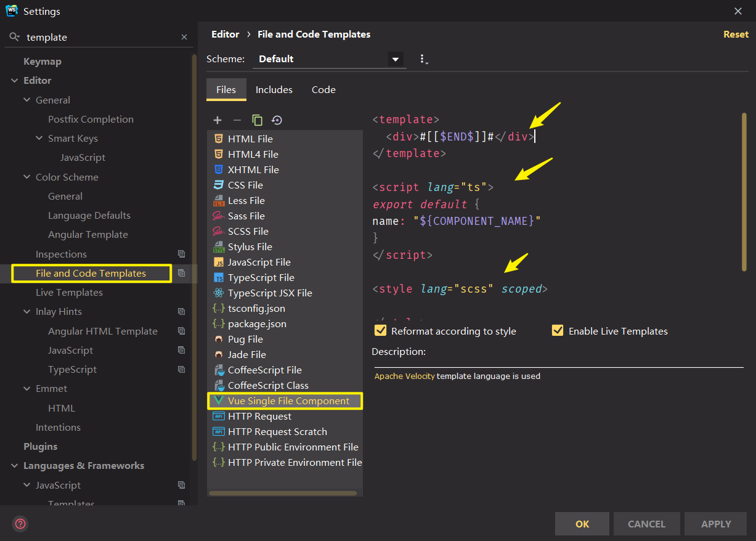Open Postfix Completion settings
756x541 pixels.
click(91, 120)
